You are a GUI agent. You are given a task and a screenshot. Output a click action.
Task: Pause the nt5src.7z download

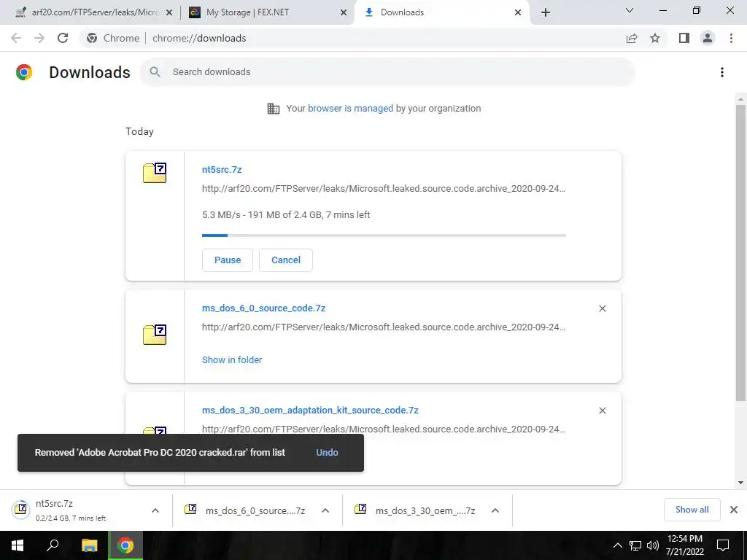[228, 260]
